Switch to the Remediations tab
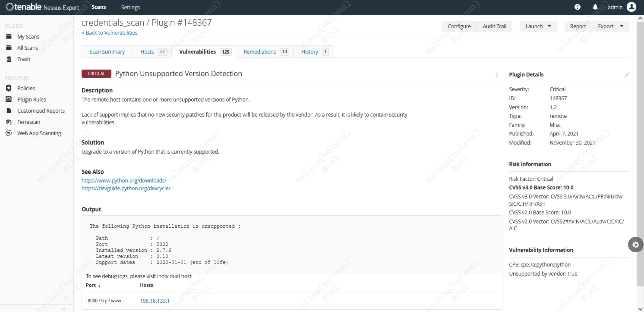 [x=259, y=52]
